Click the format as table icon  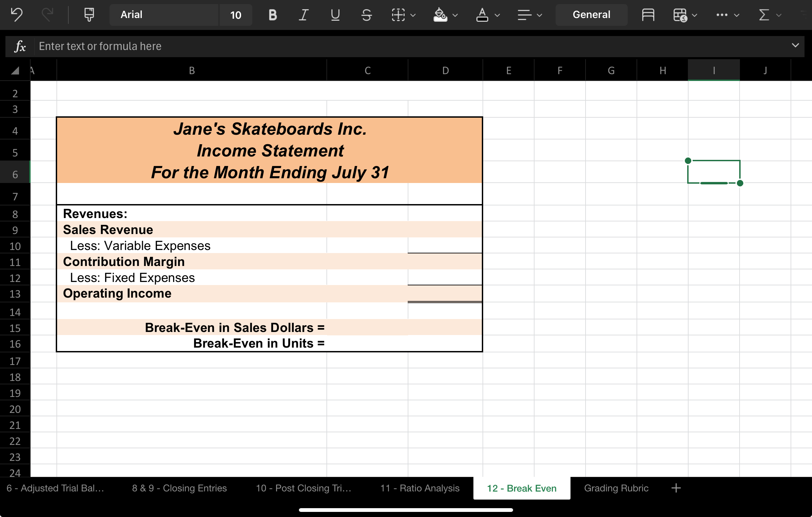click(x=680, y=15)
